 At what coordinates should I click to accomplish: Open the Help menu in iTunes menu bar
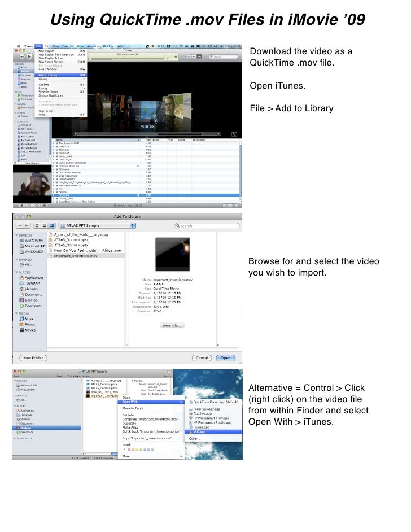(120, 46)
